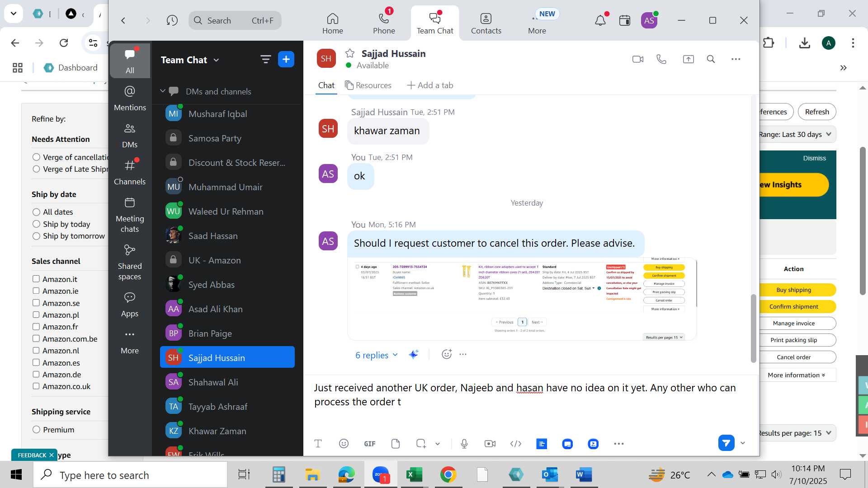Expand the 6 replies thread
The image size is (868, 488).
tap(376, 355)
